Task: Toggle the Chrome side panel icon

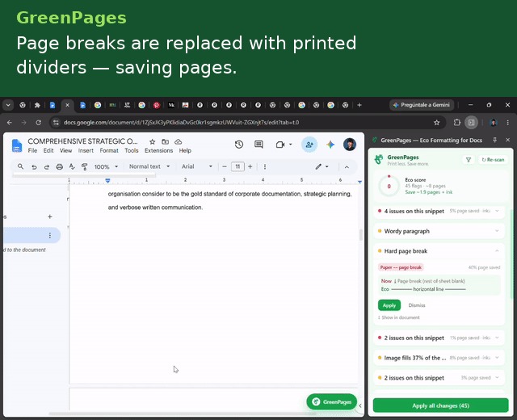Action: tap(472, 123)
